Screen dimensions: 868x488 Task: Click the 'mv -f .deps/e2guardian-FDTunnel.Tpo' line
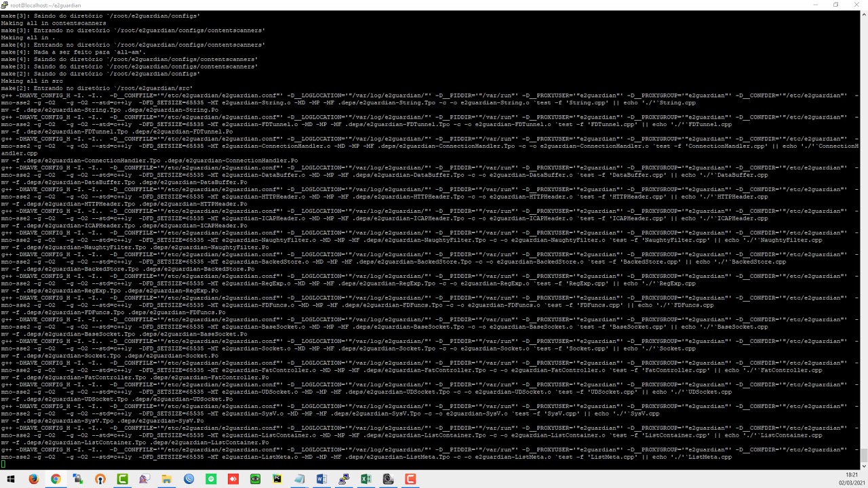coord(117,131)
